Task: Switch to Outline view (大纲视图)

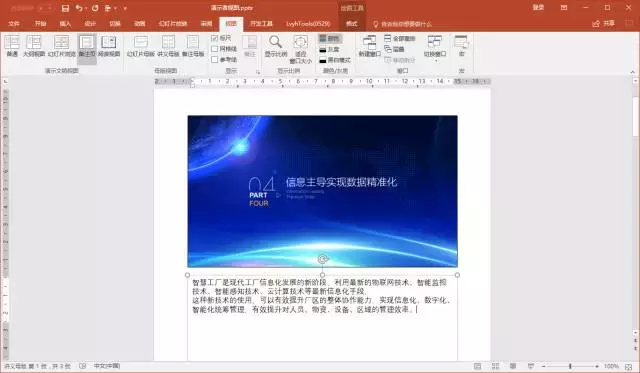Action: point(34,45)
